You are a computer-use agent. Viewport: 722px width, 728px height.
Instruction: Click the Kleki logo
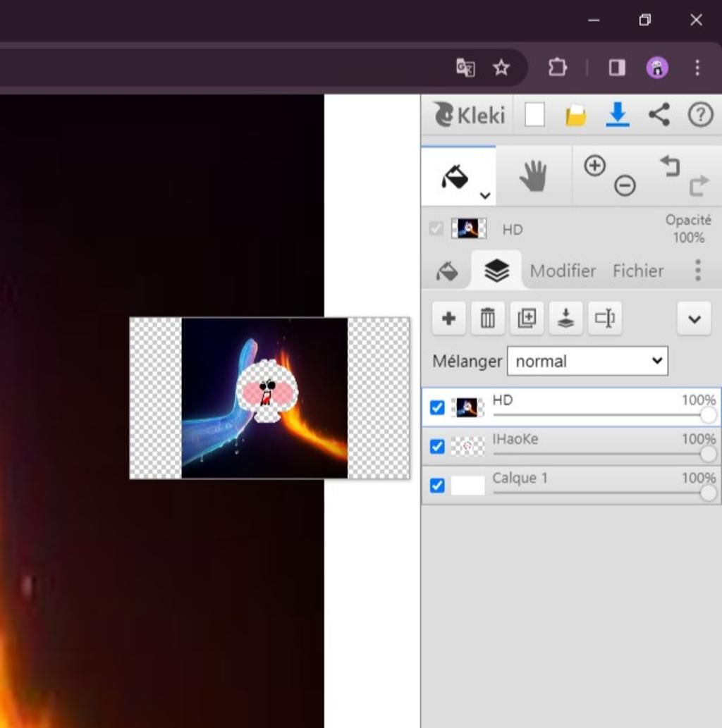pyautogui.click(x=470, y=115)
